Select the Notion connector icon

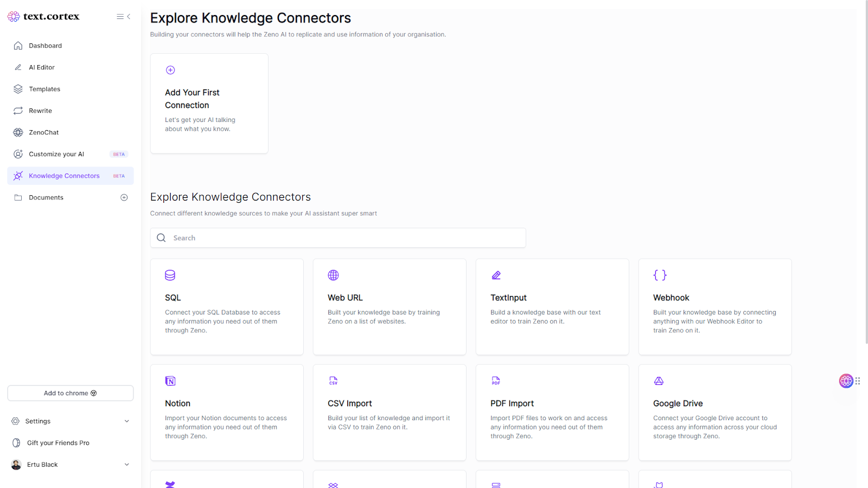(170, 381)
